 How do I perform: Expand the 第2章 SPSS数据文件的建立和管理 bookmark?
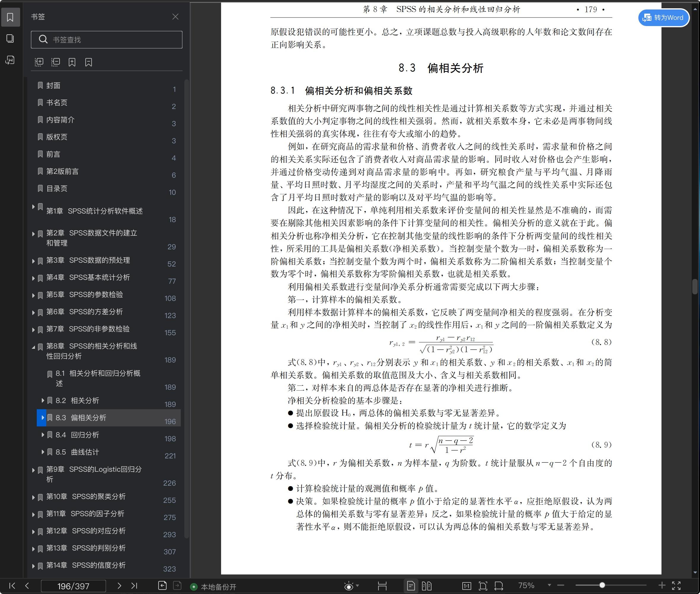[33, 234]
